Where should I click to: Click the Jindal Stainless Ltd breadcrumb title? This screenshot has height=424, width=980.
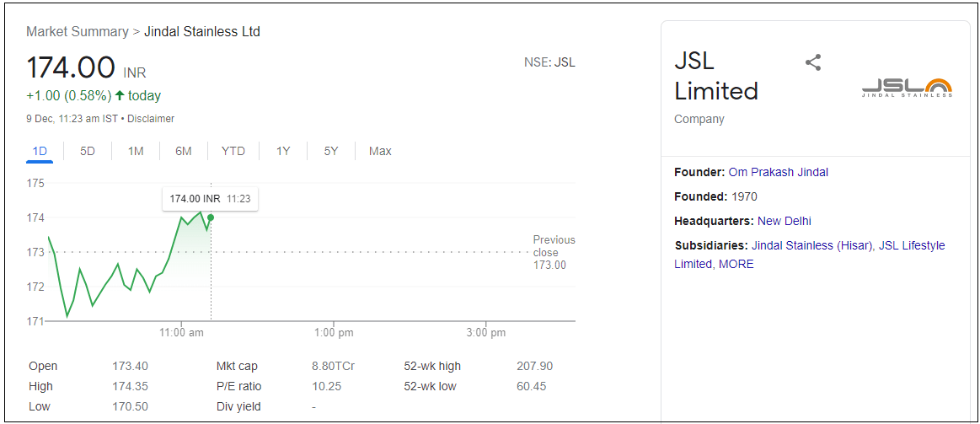tap(202, 31)
